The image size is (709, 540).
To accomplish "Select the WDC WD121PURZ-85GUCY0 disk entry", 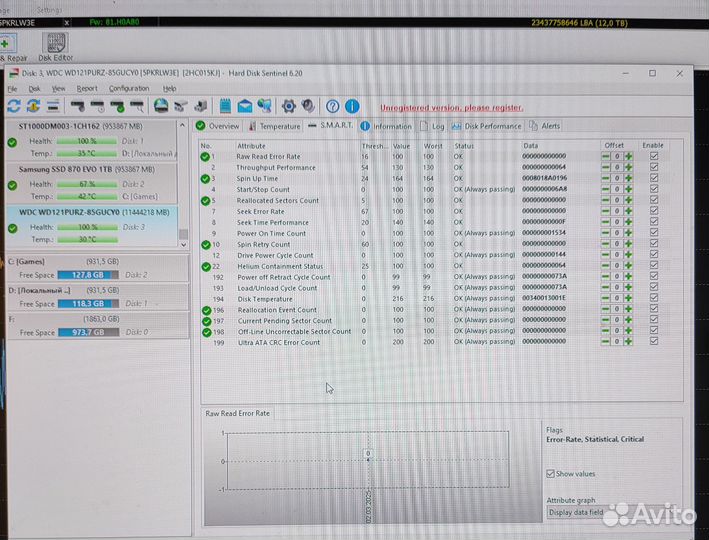I will [x=91, y=226].
